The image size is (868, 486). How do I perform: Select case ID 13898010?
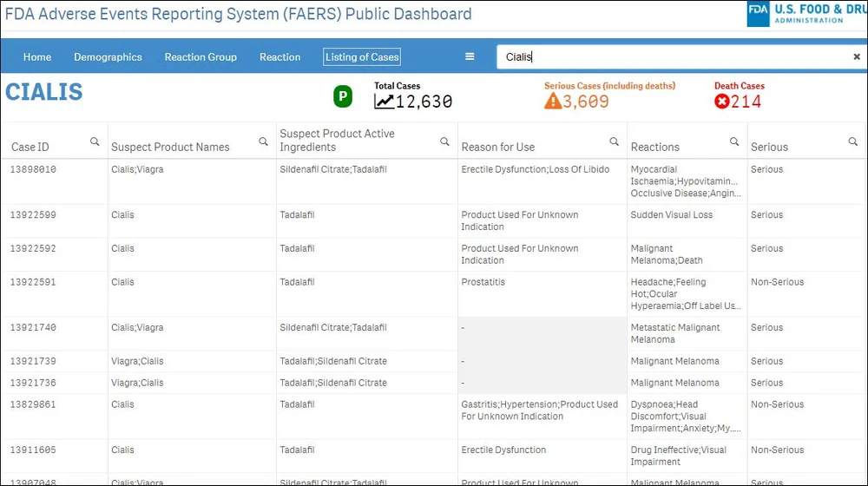coord(33,169)
